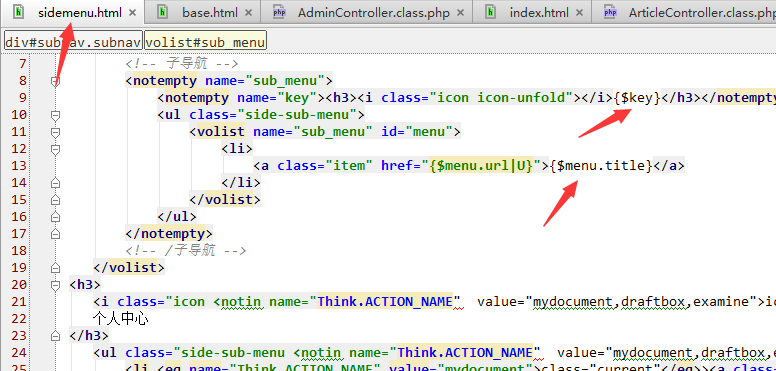Click the base.html file icon
This screenshot has height=371, width=776.
(x=162, y=12)
